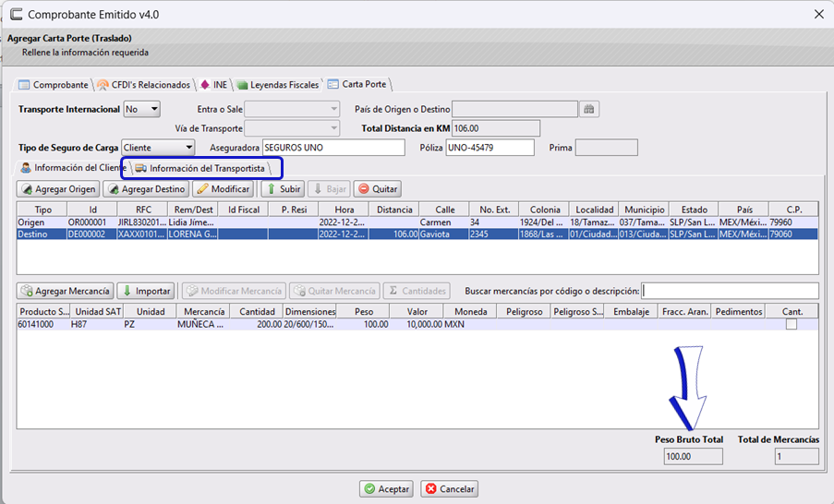Open the Comprobante tab
The width and height of the screenshot is (834, 504).
(x=54, y=85)
